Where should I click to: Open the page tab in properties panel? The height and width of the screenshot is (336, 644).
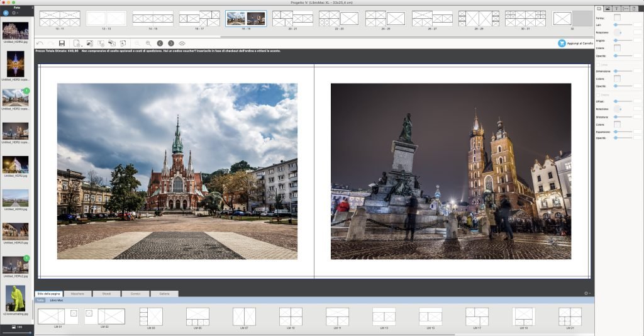point(634,9)
